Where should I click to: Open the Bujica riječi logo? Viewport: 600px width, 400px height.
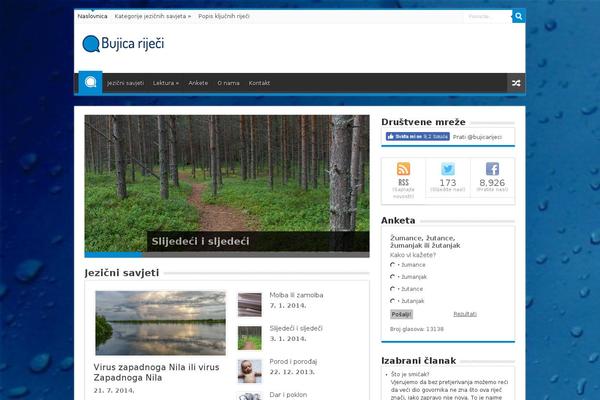[123, 44]
